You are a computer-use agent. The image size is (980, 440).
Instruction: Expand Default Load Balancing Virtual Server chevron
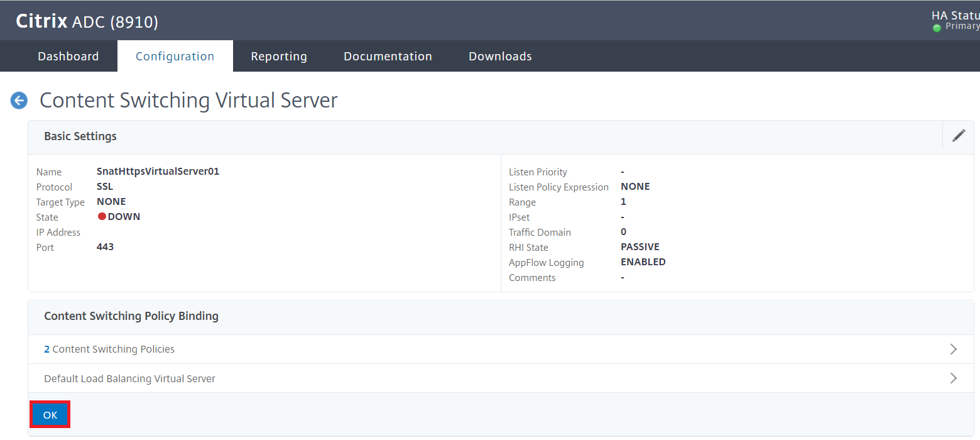click(954, 378)
